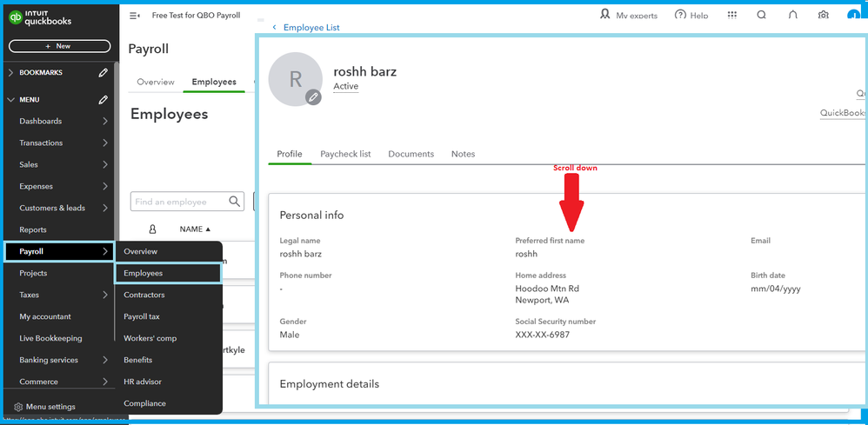
Task: Sort by the NAME column header
Action: [195, 229]
